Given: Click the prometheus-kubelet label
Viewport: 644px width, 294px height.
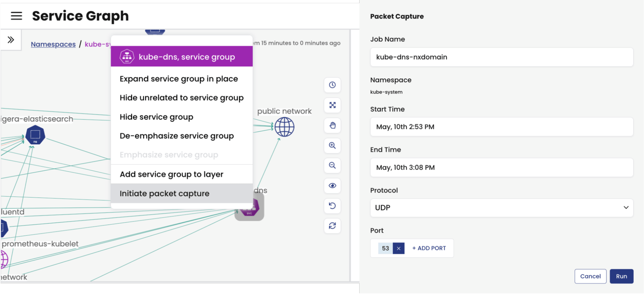Looking at the screenshot, I should click(40, 244).
